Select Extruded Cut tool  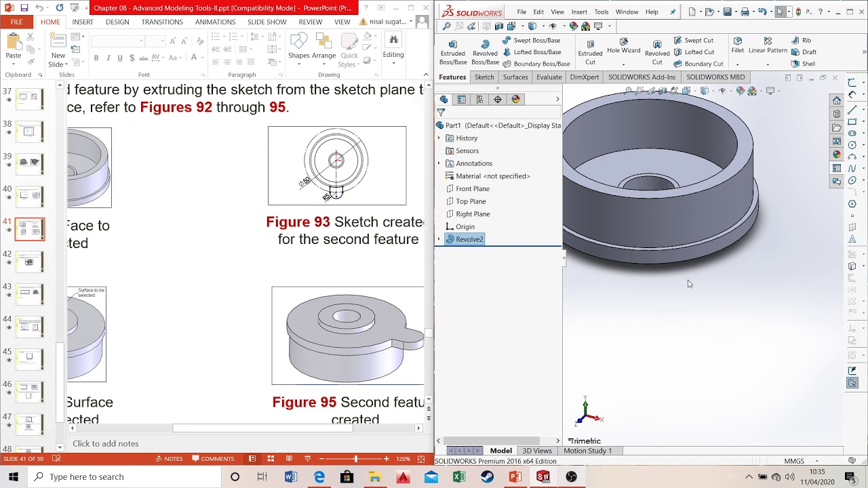[590, 52]
